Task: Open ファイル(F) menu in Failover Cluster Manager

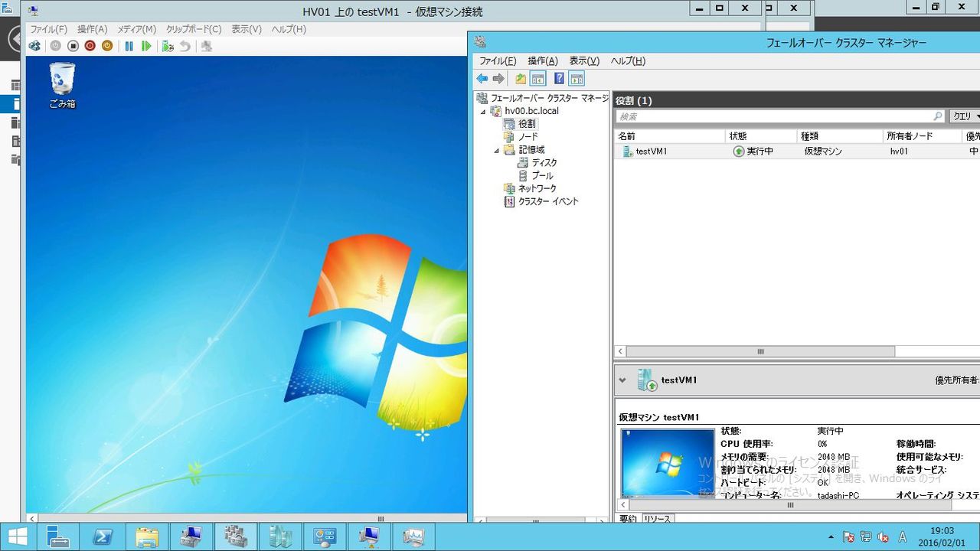Action: point(498,61)
